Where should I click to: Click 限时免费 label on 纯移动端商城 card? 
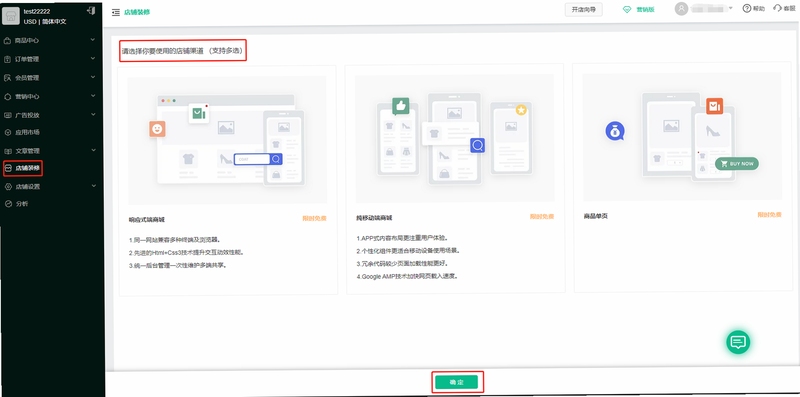coord(542,216)
